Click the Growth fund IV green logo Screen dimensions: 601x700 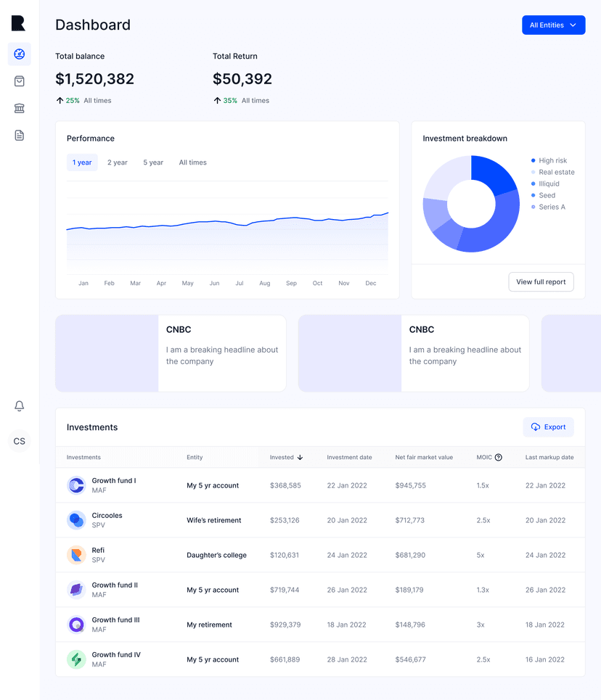[x=76, y=659]
